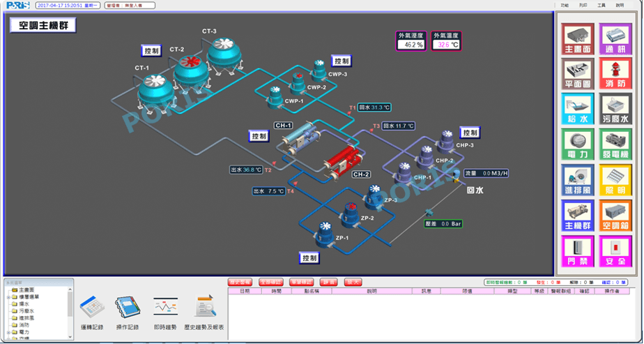Open the 污廢水 wastewater panel
The width and height of the screenshot is (644, 344).
point(615,110)
